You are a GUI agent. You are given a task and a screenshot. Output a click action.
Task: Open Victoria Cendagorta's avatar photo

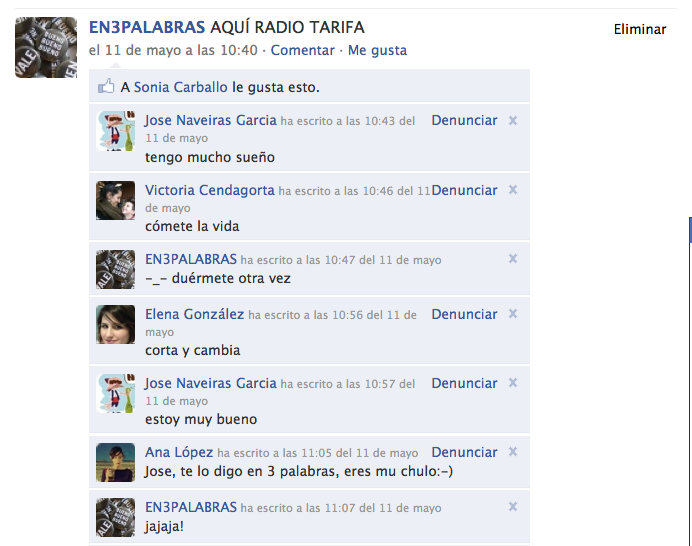coord(116,200)
